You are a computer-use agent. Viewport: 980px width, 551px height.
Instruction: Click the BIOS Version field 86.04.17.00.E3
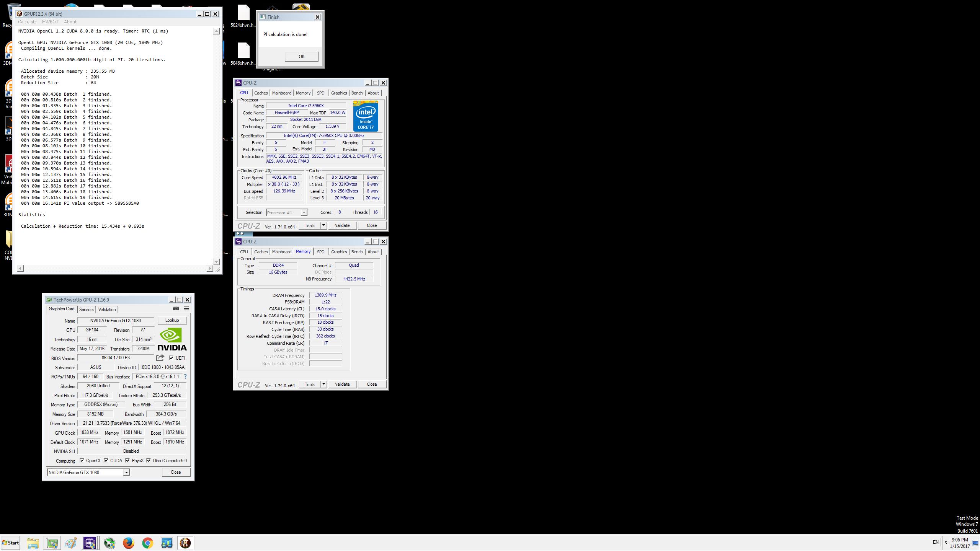coord(116,358)
